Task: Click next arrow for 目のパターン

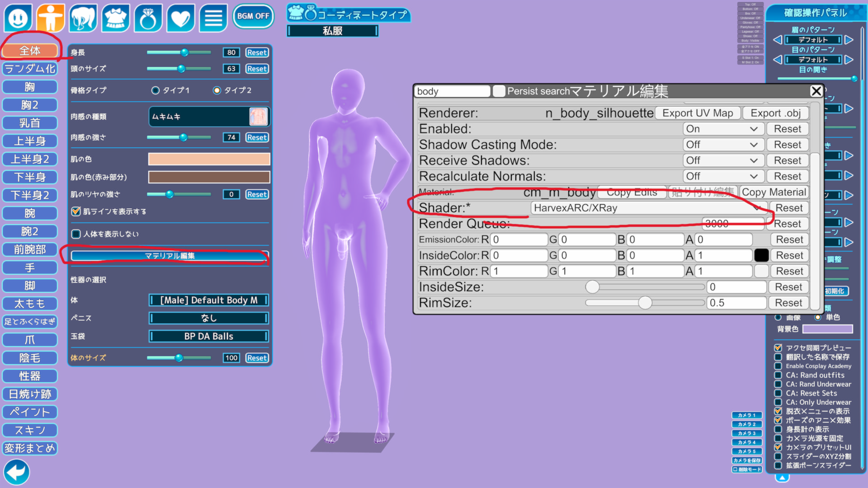Action: click(849, 60)
